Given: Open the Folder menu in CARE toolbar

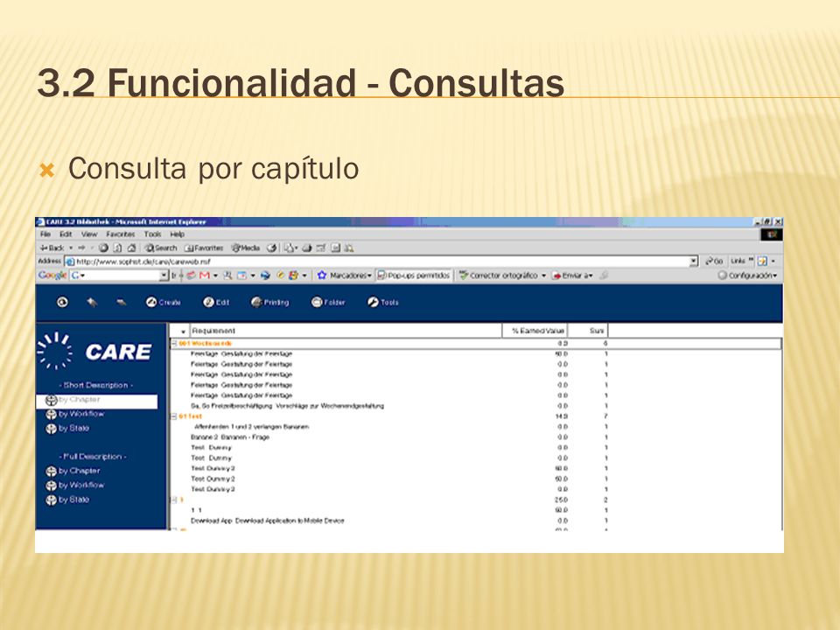Looking at the screenshot, I should 328,302.
